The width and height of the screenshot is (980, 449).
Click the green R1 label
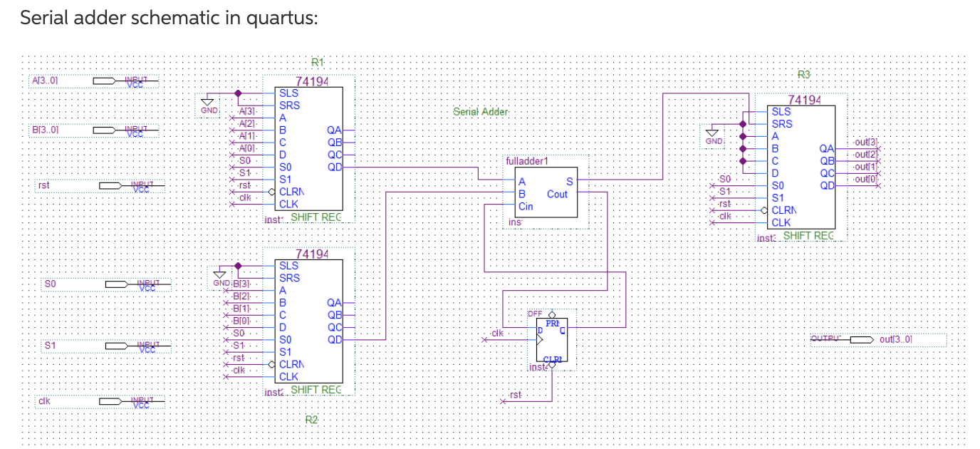[x=318, y=62]
